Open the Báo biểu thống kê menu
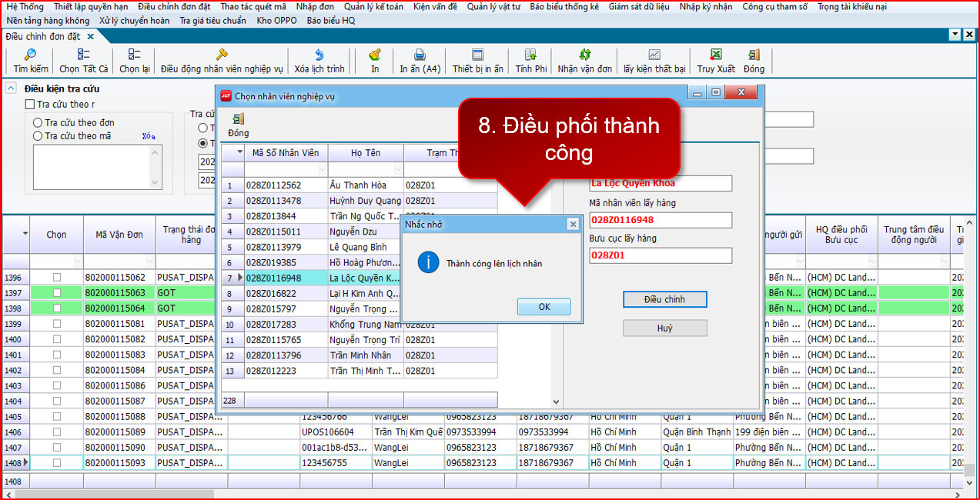The image size is (980, 500). tap(564, 7)
